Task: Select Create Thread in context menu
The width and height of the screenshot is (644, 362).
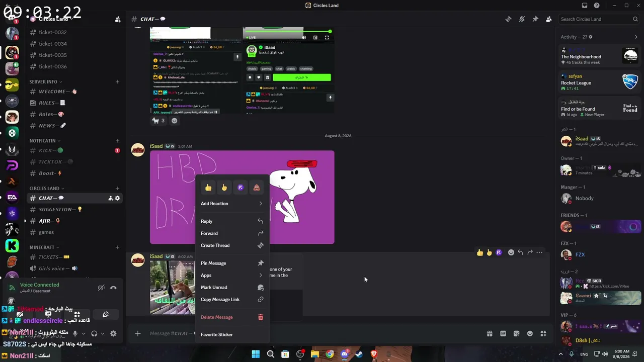Action: tap(232, 245)
